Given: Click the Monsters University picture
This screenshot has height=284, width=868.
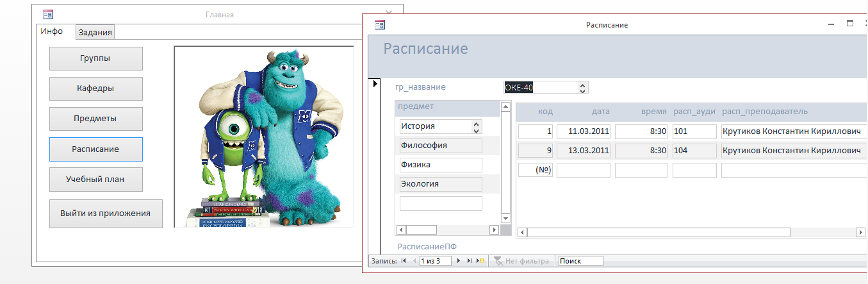Looking at the screenshot, I should tap(264, 137).
